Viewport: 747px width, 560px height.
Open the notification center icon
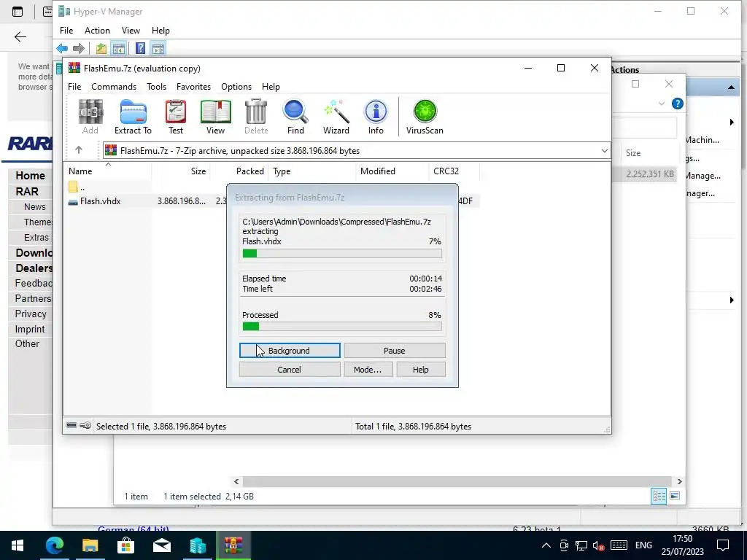(723, 545)
